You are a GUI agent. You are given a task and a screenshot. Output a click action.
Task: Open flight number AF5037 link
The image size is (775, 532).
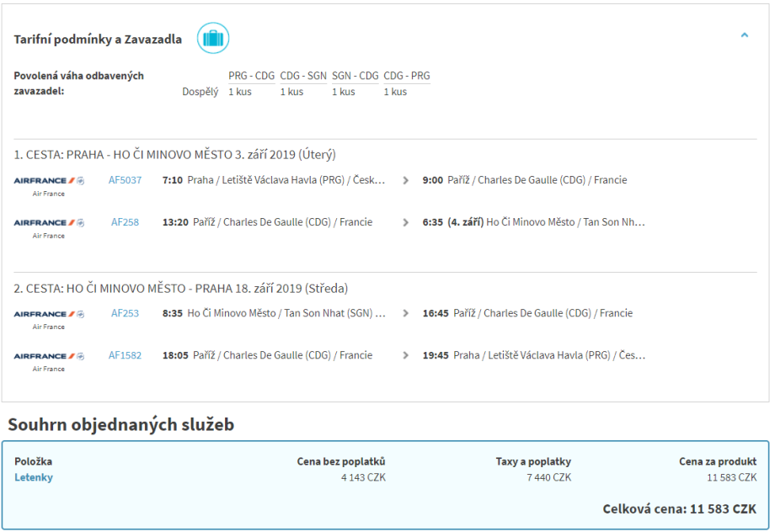tap(126, 180)
